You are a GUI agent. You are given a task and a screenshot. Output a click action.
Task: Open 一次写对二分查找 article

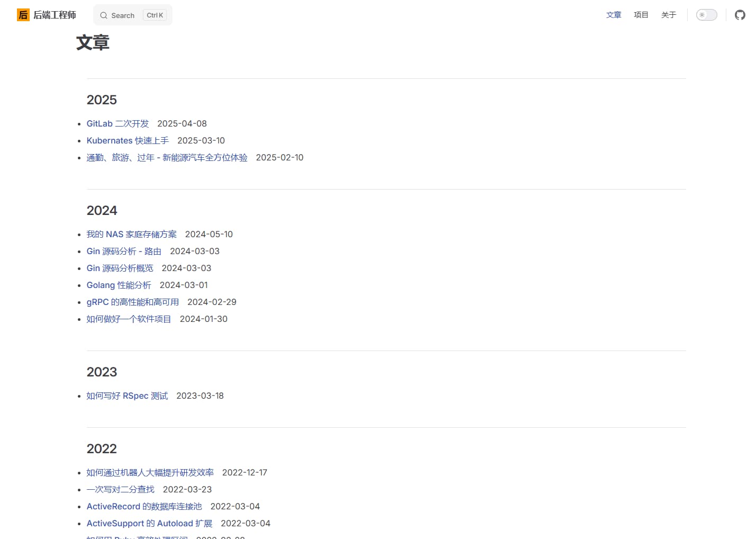(x=120, y=489)
